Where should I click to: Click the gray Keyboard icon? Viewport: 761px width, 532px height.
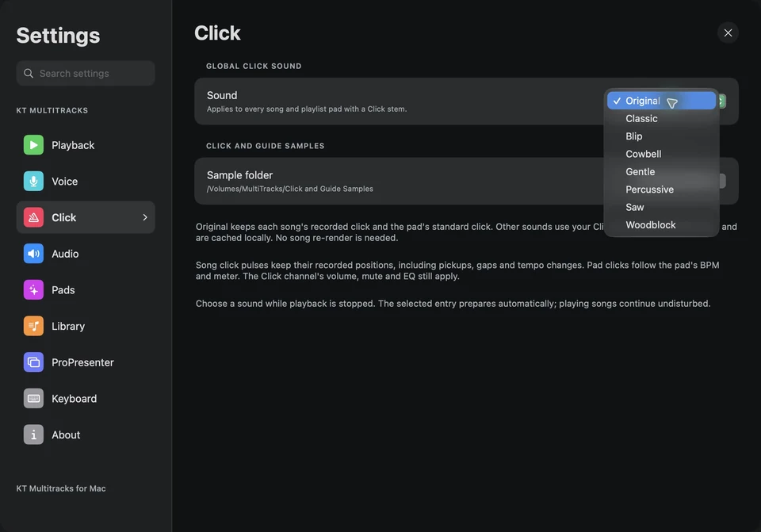[33, 399]
